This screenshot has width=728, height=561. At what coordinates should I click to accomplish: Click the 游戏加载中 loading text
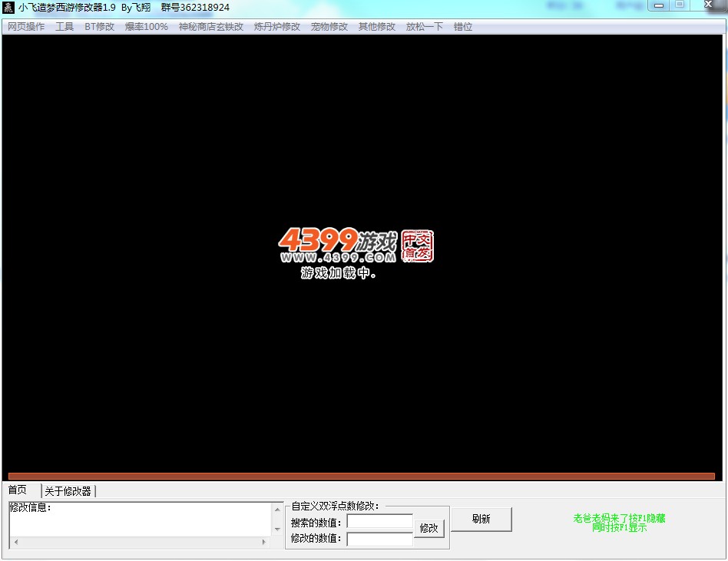coord(338,272)
